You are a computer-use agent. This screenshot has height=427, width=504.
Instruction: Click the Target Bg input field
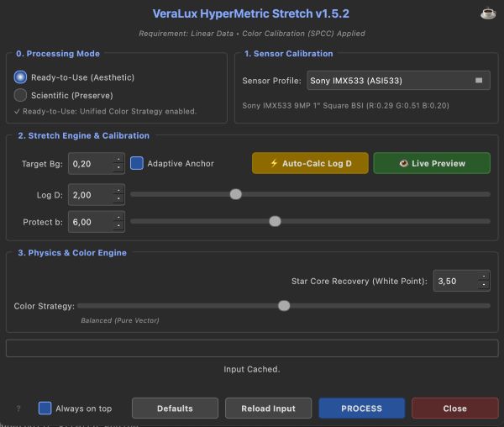click(x=89, y=163)
